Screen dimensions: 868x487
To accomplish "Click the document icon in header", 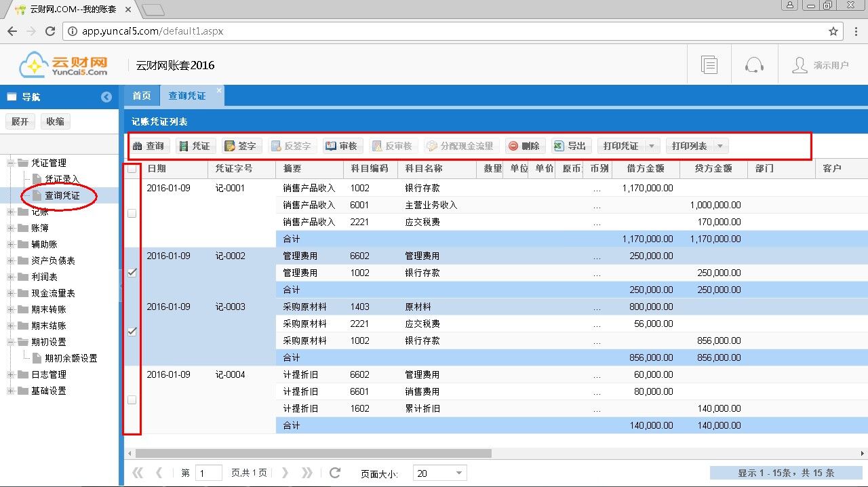I will [709, 65].
